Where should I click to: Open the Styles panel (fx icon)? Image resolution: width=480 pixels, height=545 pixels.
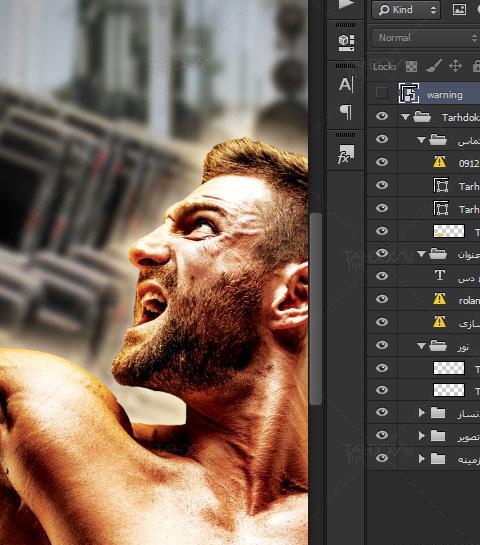pos(346,154)
